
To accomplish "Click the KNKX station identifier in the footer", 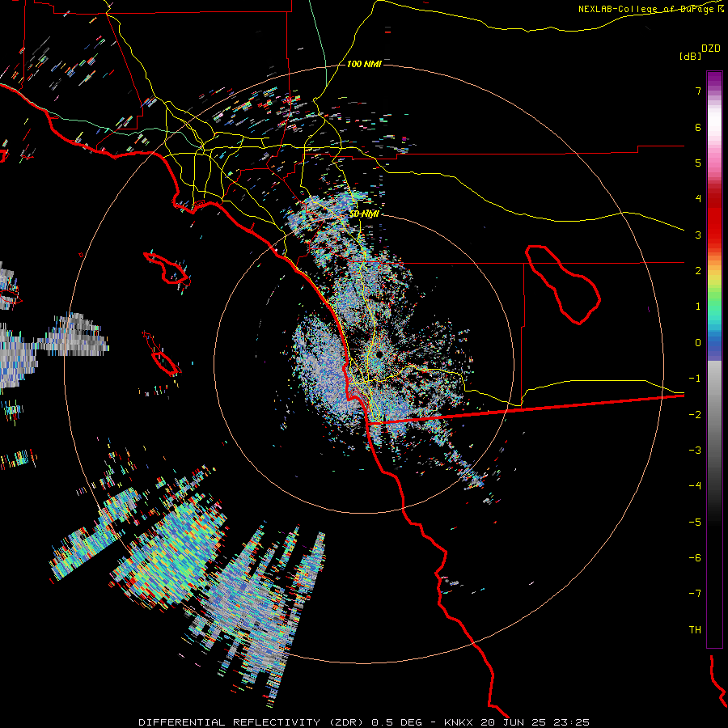I will (459, 722).
